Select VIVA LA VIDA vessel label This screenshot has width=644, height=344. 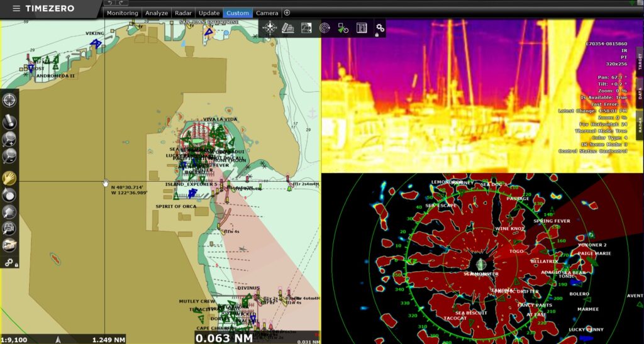[220, 119]
